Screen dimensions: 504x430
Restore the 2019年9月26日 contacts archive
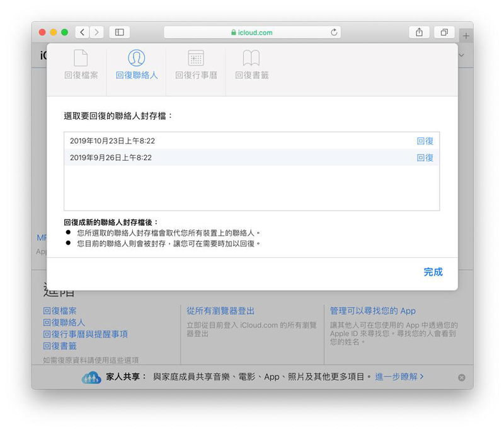point(425,158)
